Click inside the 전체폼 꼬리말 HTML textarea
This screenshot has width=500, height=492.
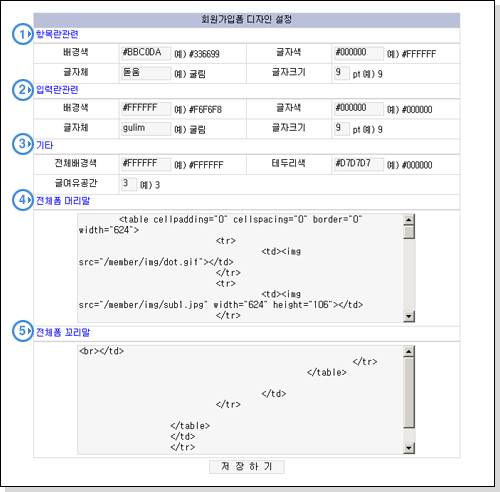(x=240, y=400)
